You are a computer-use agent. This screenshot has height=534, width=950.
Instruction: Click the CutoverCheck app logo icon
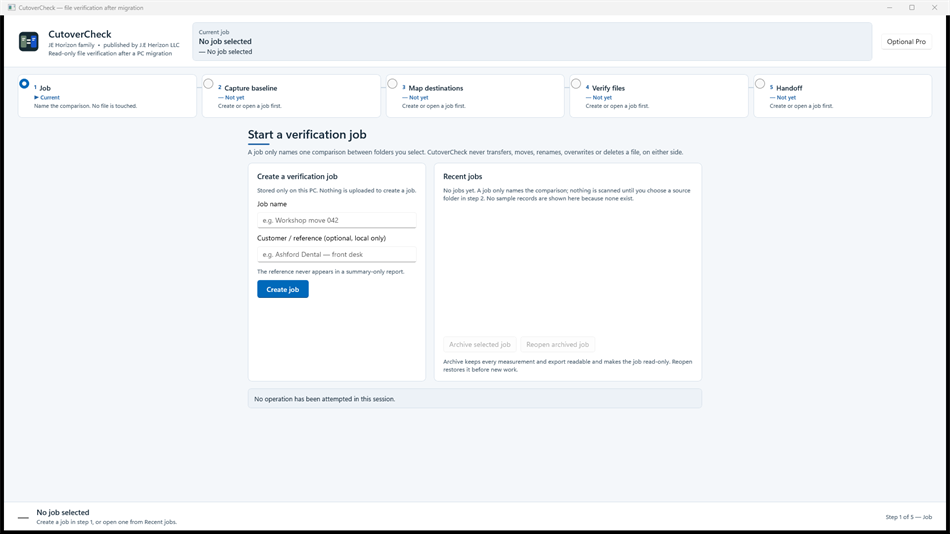28,42
